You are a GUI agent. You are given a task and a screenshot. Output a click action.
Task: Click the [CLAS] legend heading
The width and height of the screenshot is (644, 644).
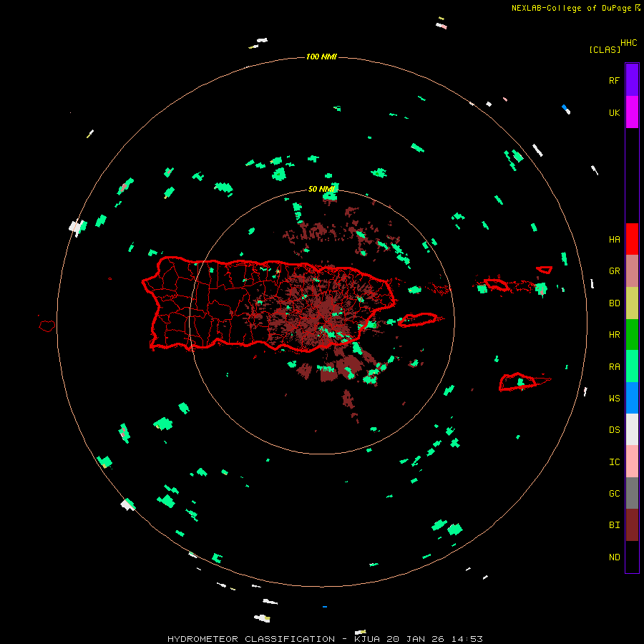[604, 49]
